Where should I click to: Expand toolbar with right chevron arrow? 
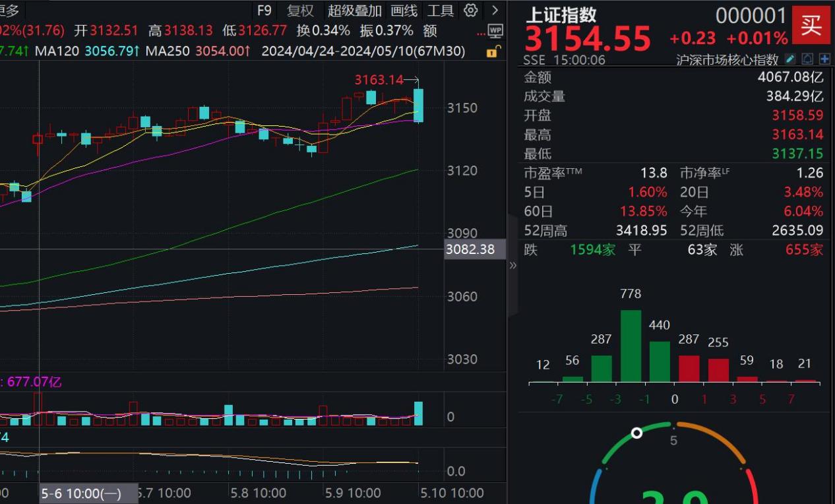pyautogui.click(x=495, y=11)
